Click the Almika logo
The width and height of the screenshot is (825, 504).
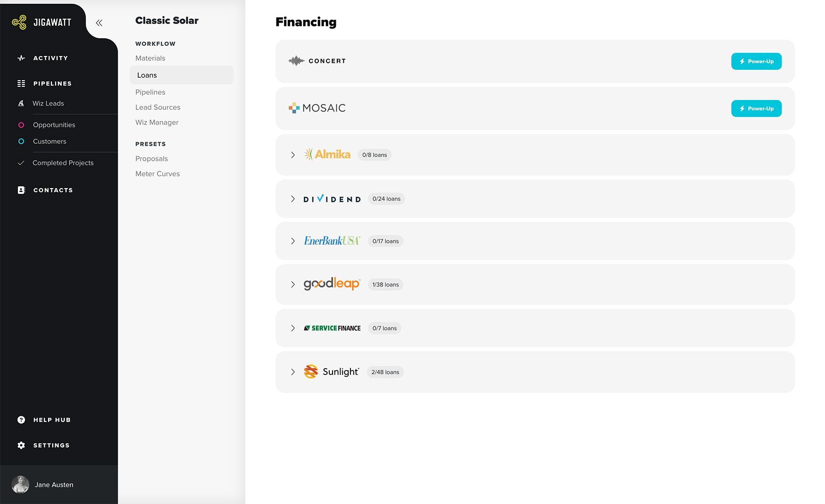tap(327, 154)
